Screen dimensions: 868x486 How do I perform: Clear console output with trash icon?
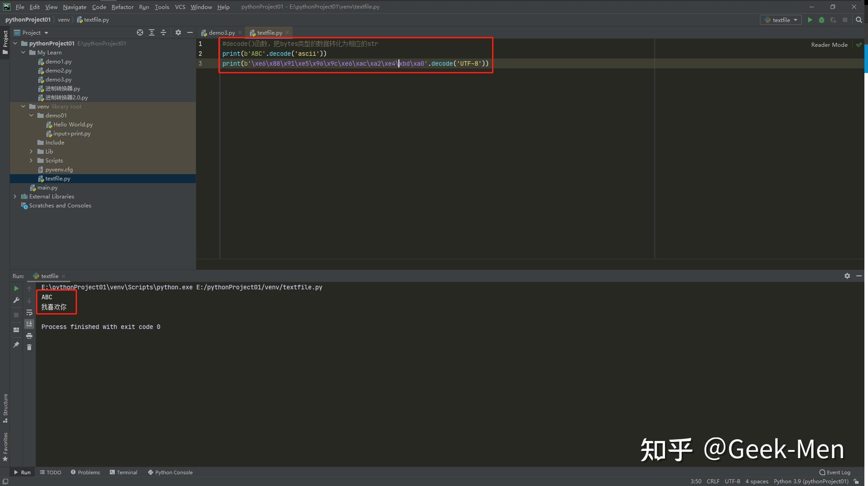29,347
